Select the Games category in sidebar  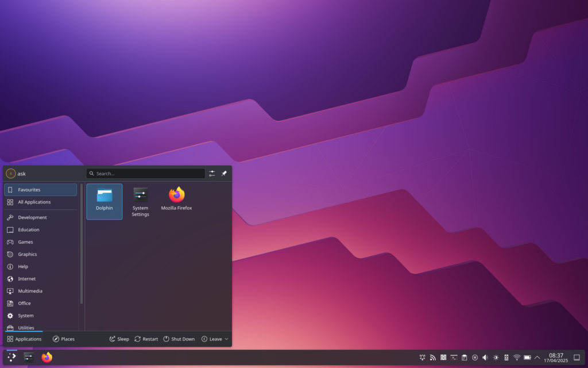[x=26, y=241]
